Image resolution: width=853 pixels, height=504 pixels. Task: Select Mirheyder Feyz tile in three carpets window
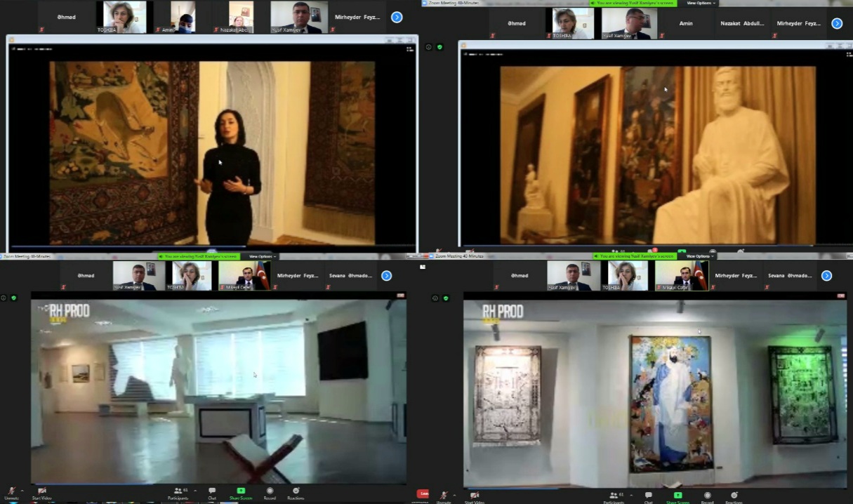(736, 276)
